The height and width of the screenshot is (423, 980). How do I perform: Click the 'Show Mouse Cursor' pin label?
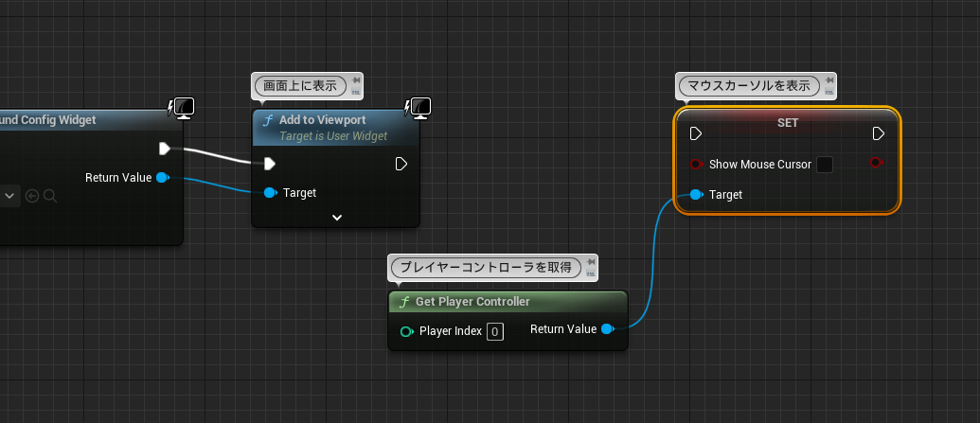pos(760,165)
